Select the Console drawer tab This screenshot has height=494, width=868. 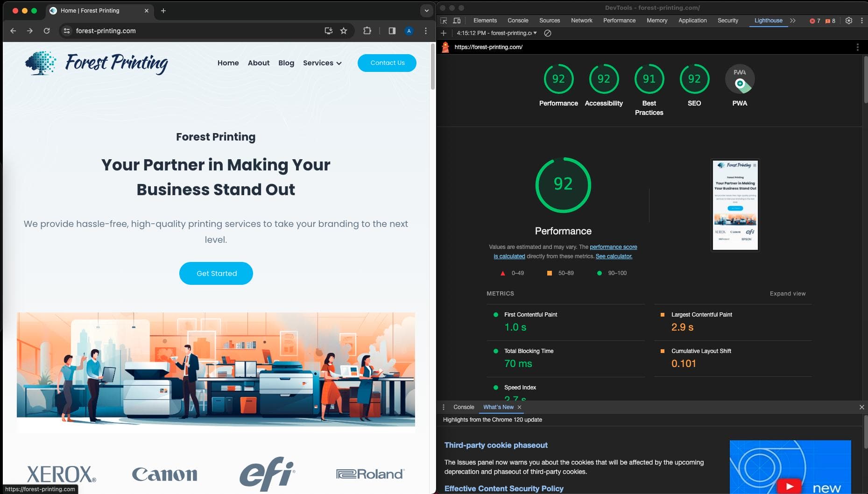coord(463,407)
